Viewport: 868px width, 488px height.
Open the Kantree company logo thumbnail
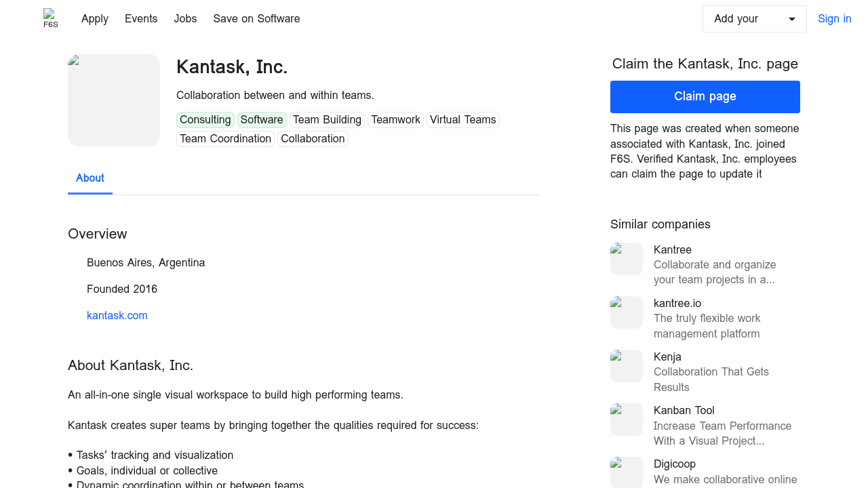click(x=627, y=259)
